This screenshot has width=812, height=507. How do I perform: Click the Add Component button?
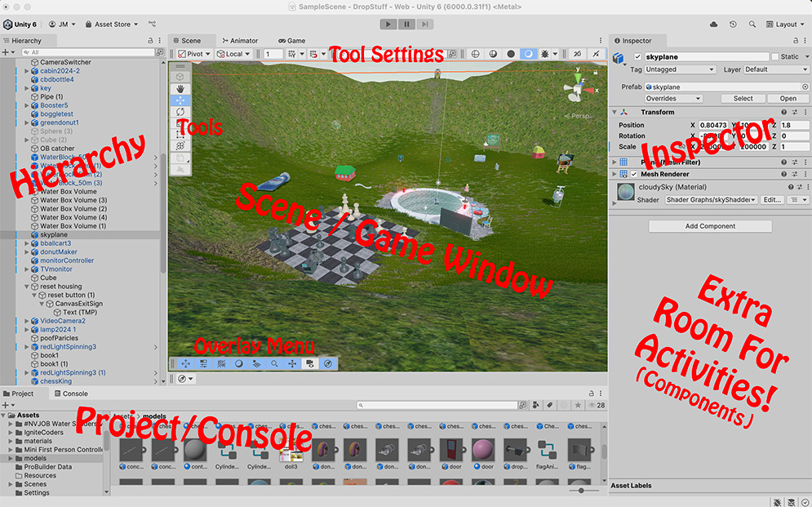(x=710, y=226)
